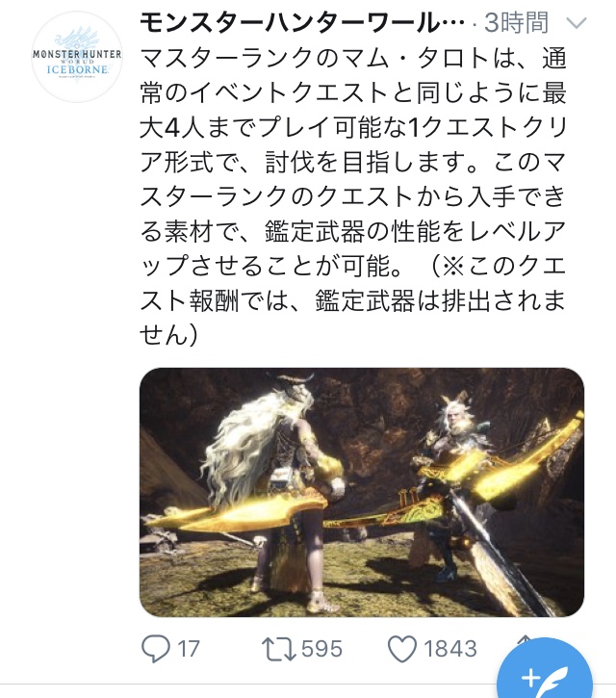Open the attached hunters screenshot image
This screenshot has height=698, width=616.
pyautogui.click(x=361, y=492)
